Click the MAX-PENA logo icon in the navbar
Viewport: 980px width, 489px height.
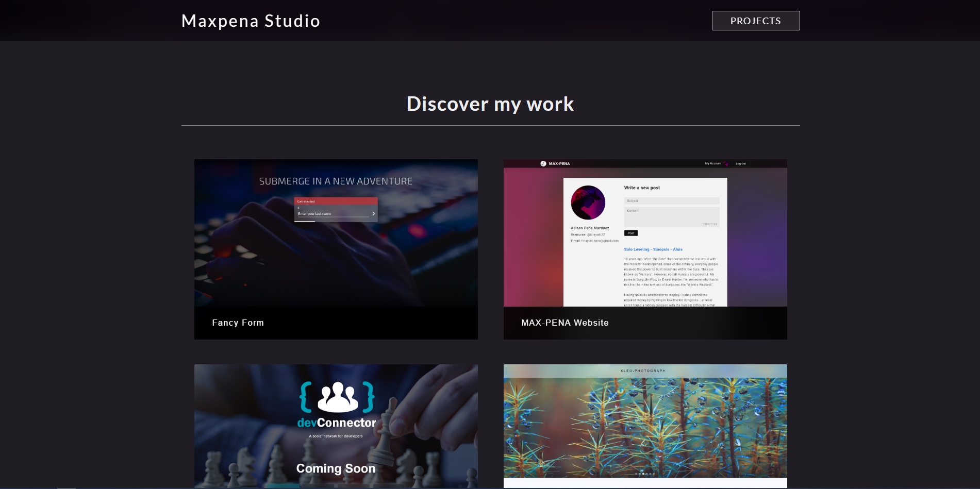[543, 163]
